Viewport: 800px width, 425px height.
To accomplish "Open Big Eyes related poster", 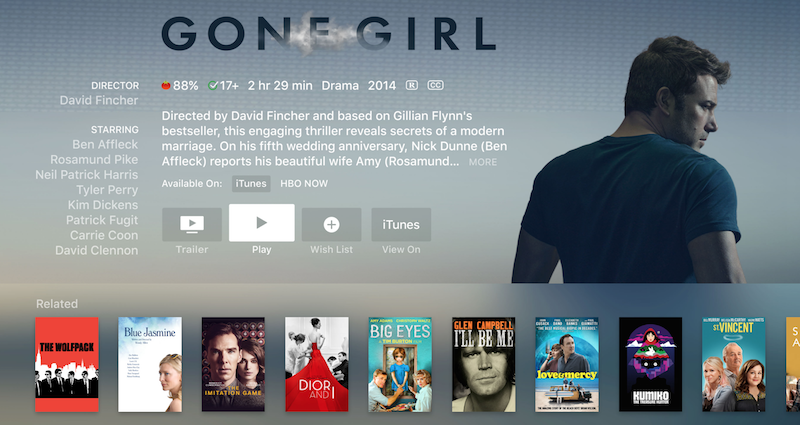I will coord(400,364).
